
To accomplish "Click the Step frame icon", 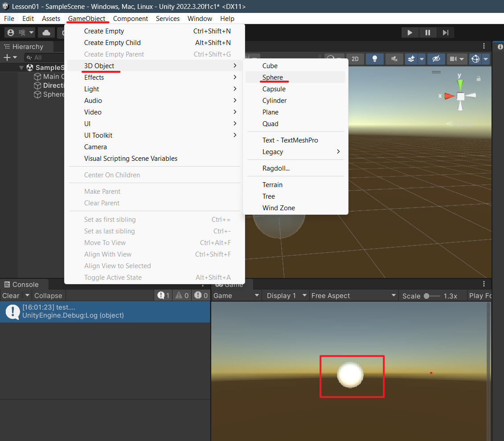I will (445, 33).
